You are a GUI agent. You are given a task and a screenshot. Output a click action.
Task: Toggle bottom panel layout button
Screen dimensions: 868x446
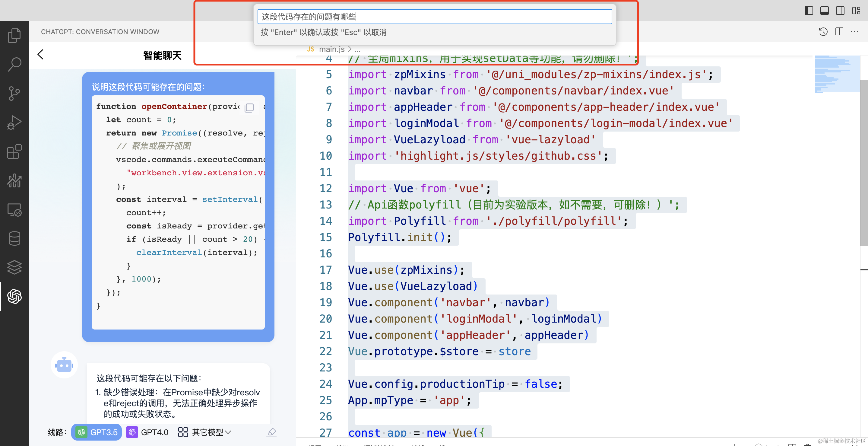pyautogui.click(x=825, y=11)
